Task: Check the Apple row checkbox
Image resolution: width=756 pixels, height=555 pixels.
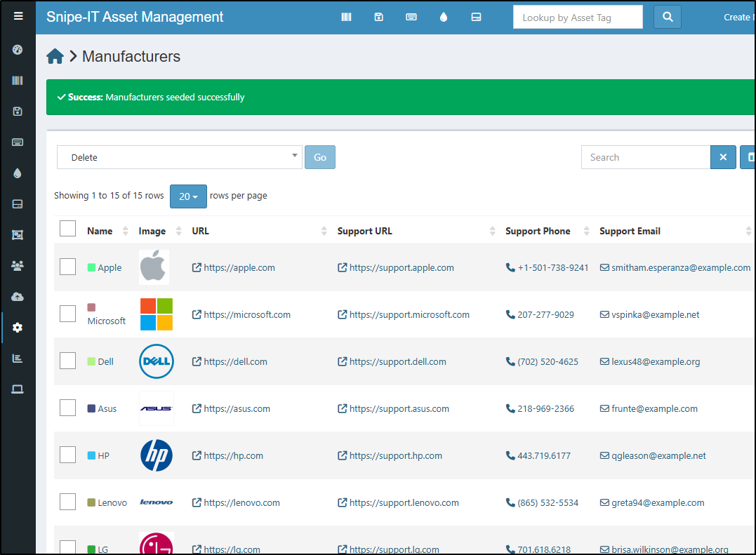Action: pos(67,267)
